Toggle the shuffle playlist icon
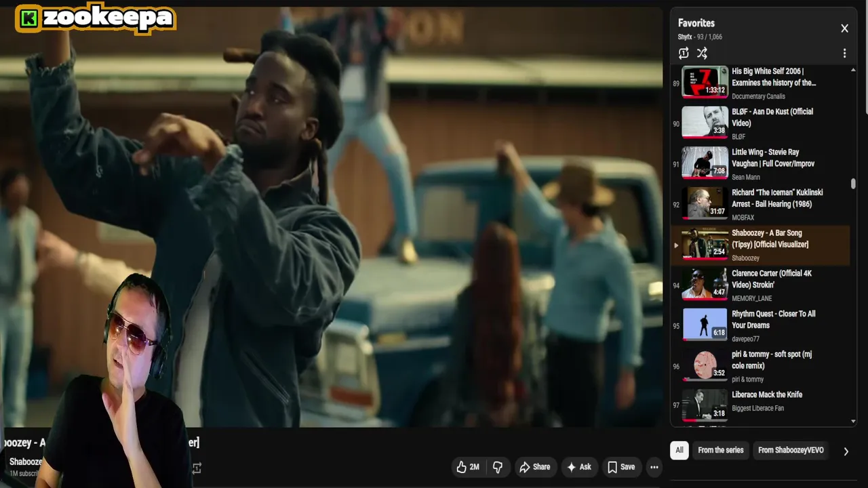The height and width of the screenshot is (488, 868). click(x=702, y=53)
